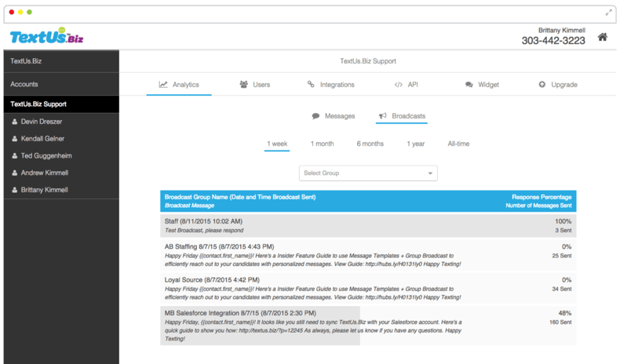Select the Broadcasts sub-tab

pyautogui.click(x=402, y=116)
